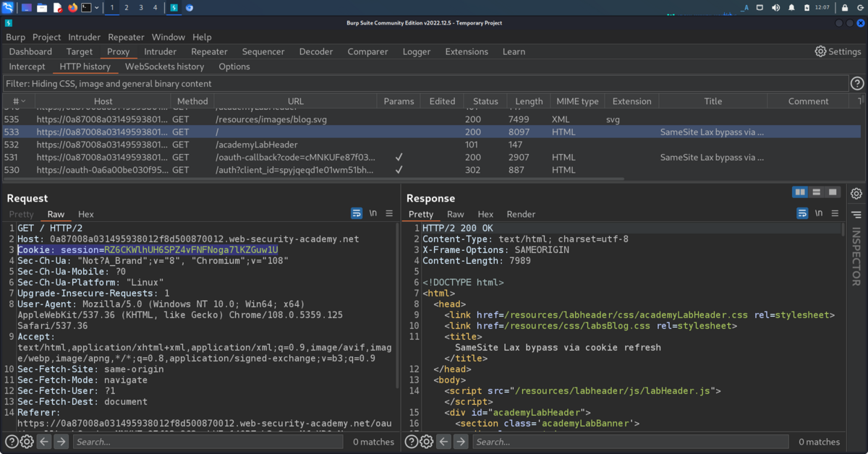Toggle non-printable \n characters in Request panel
This screenshot has width=868, height=454.
tap(373, 213)
